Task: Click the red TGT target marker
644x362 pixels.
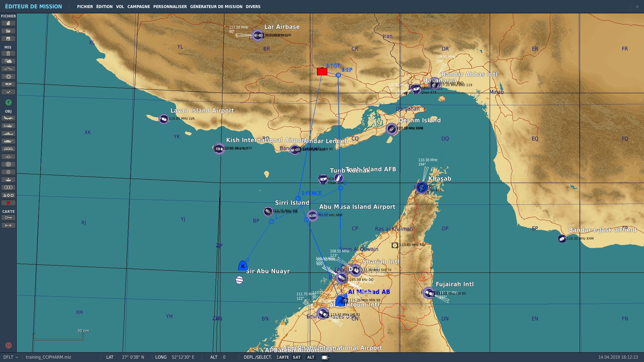Action: [322, 71]
